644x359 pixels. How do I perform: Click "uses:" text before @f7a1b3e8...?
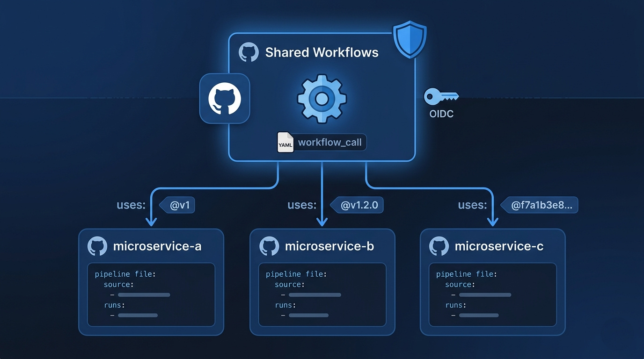click(472, 205)
